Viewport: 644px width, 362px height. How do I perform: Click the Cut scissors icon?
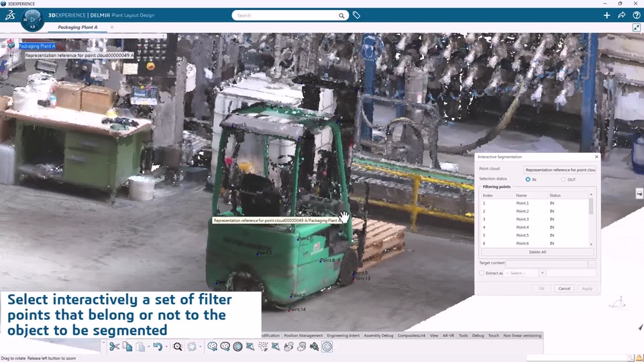coord(114,347)
